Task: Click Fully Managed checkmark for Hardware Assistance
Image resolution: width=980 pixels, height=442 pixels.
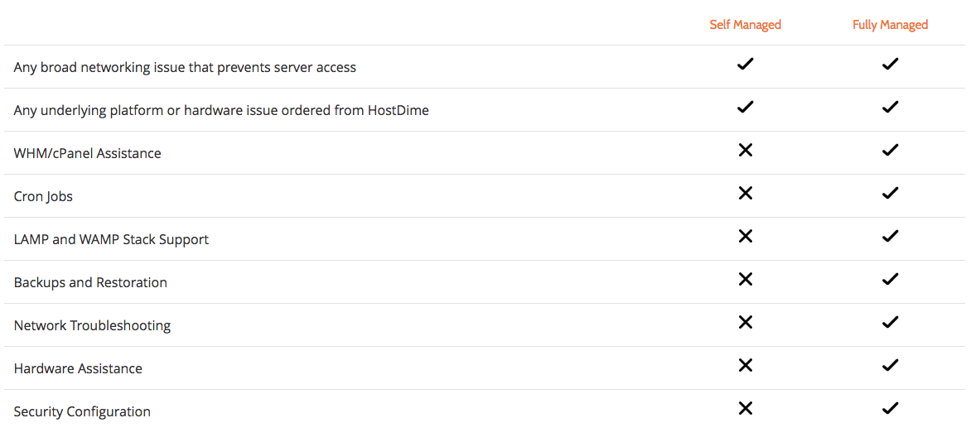Action: (890, 365)
